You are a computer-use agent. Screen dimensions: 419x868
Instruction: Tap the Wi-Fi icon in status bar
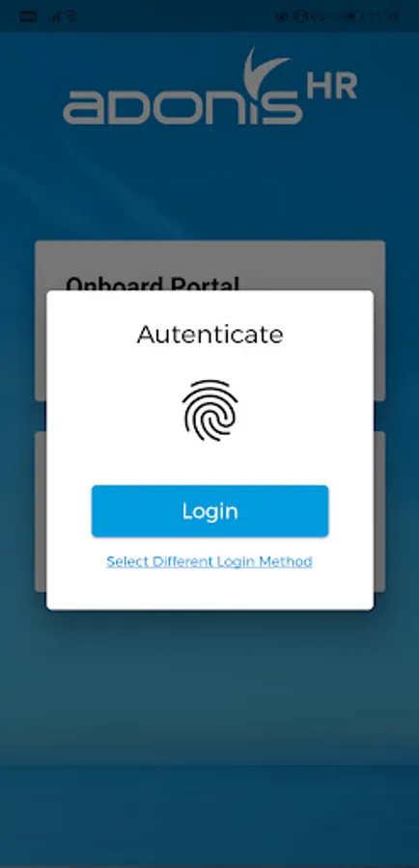click(70, 16)
